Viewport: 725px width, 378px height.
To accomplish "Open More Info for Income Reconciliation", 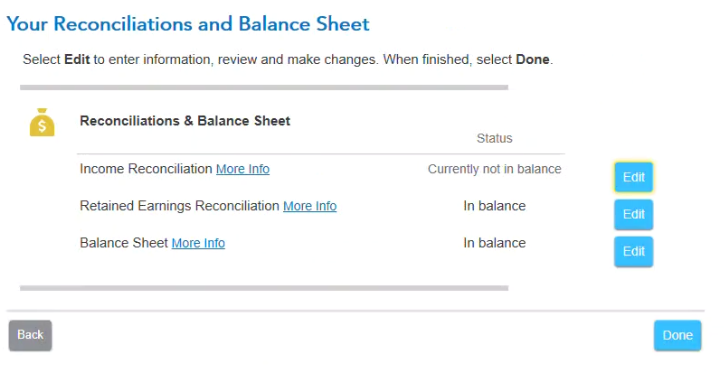I will tap(243, 169).
